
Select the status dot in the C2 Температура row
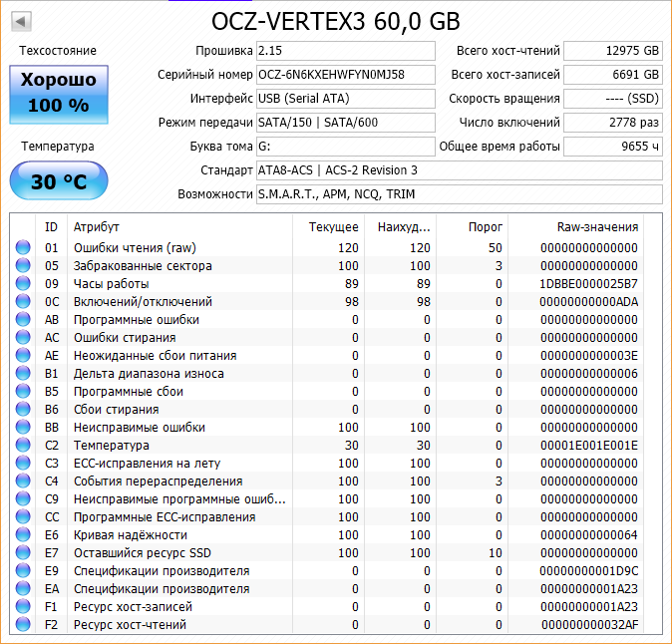click(23, 446)
